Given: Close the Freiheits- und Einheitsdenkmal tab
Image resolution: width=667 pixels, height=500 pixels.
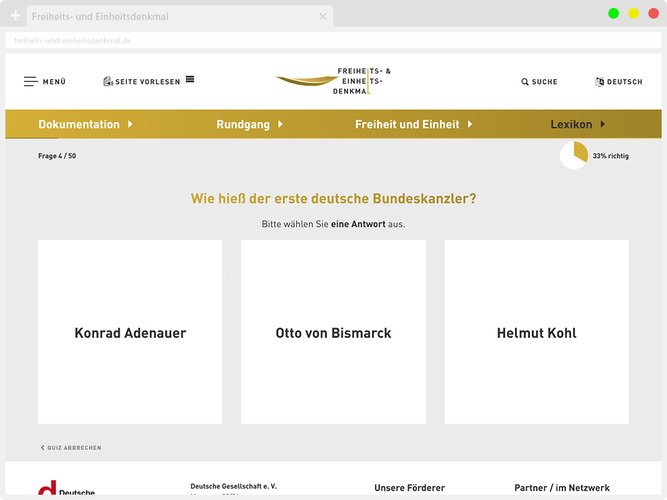Looking at the screenshot, I should tap(323, 17).
